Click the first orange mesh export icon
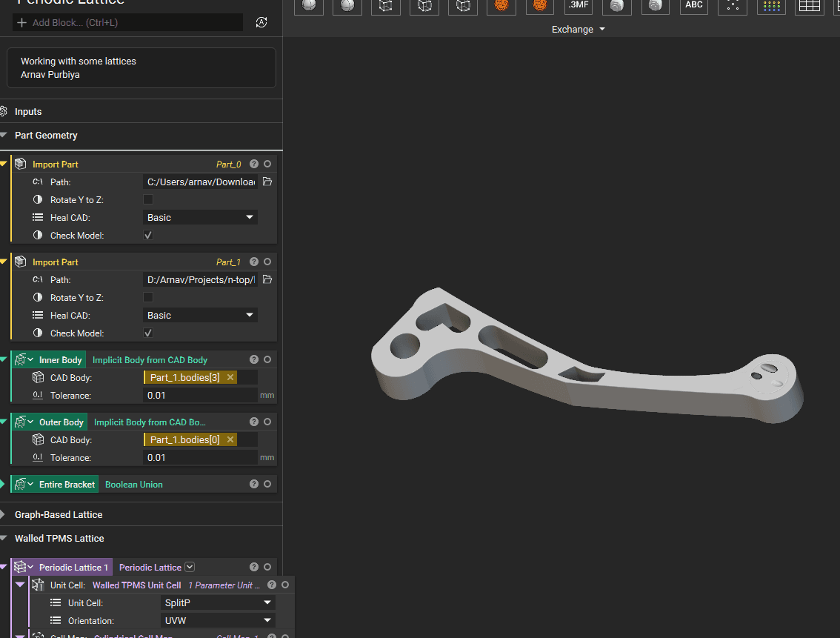 coord(501,6)
